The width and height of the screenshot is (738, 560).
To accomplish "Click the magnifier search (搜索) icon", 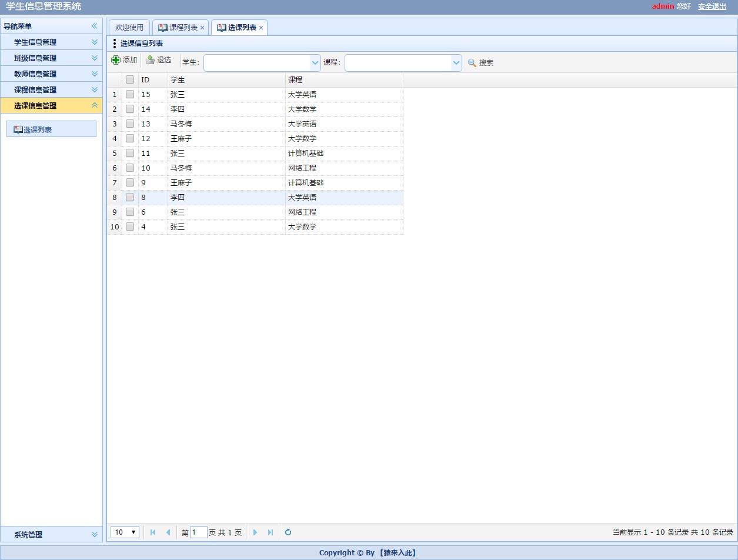I will 472,62.
